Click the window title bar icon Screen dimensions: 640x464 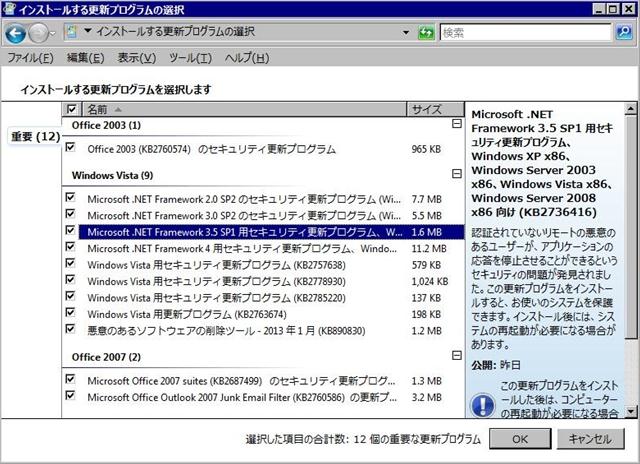click(x=8, y=8)
